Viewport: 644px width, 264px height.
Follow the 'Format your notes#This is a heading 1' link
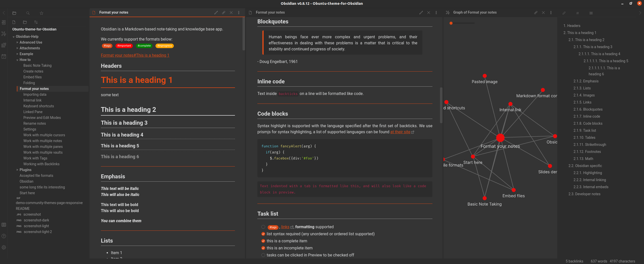[x=135, y=55]
